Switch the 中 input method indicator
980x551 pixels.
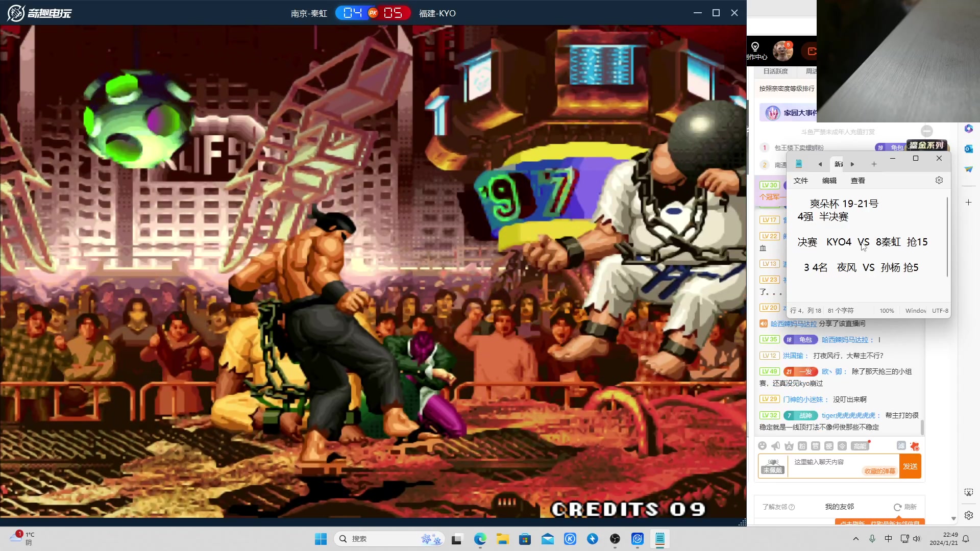(x=889, y=539)
